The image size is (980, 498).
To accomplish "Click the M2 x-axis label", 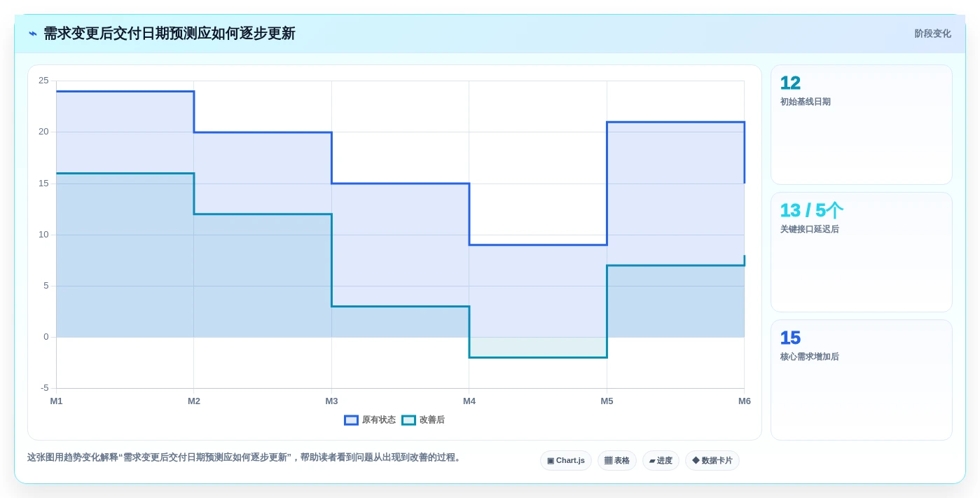I will (x=194, y=401).
